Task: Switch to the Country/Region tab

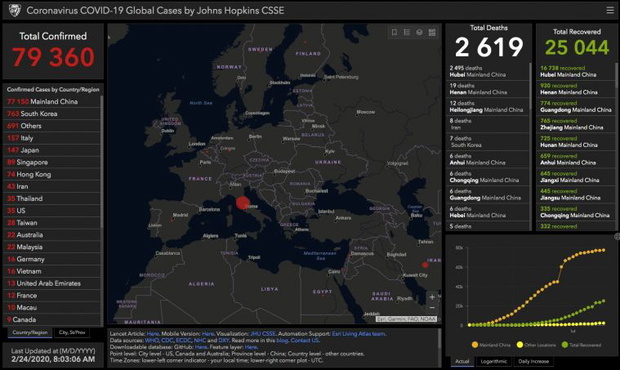Action: [30, 332]
